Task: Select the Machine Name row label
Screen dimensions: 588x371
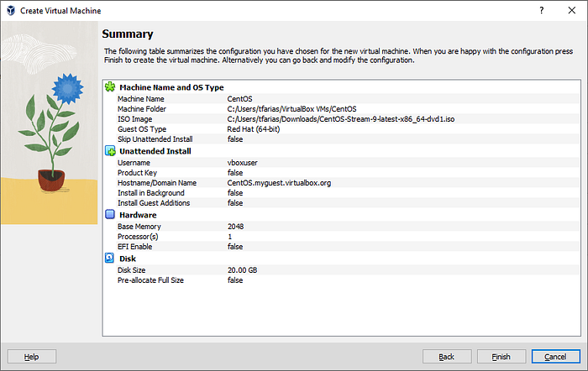Action: pyautogui.click(x=140, y=99)
